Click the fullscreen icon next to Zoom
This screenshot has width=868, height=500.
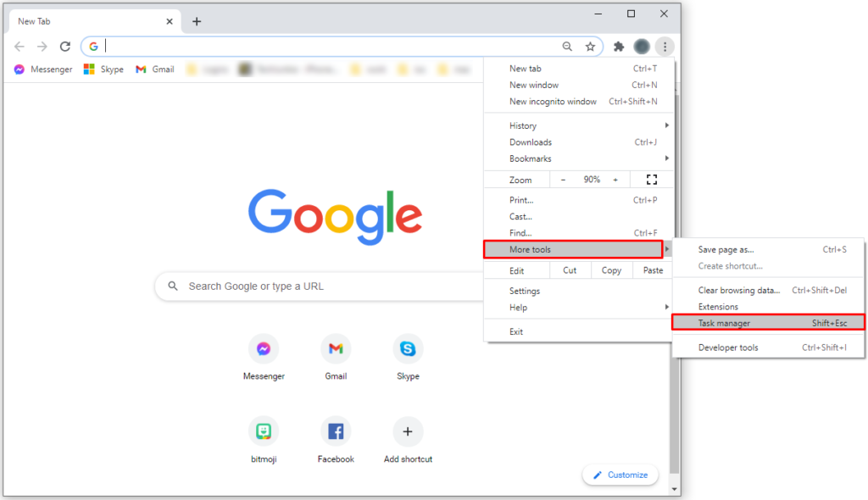pos(651,179)
